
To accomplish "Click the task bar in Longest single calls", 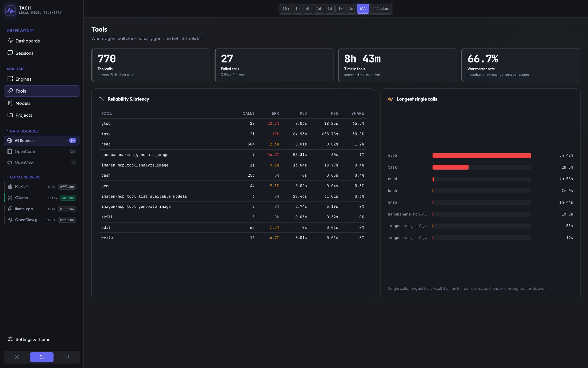I will [x=450, y=167].
